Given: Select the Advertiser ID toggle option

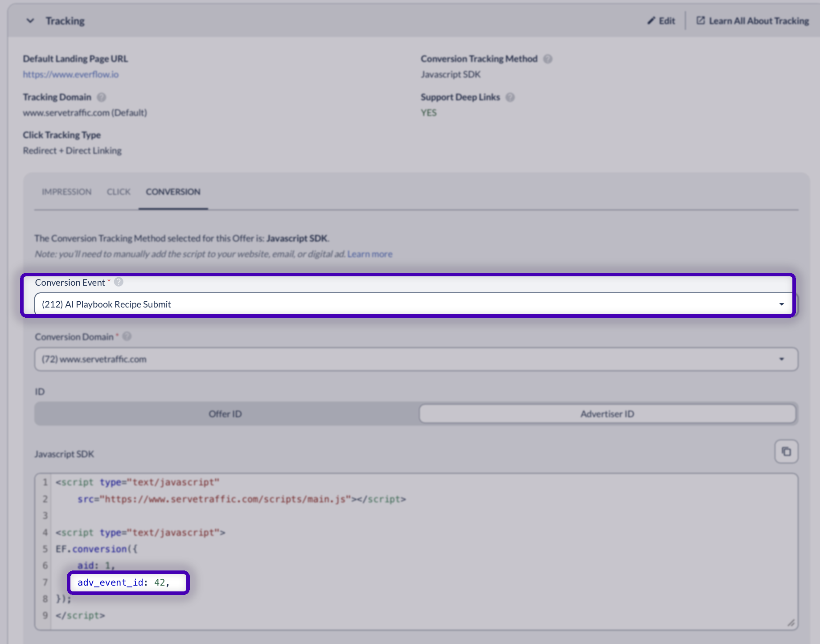Looking at the screenshot, I should click(607, 414).
